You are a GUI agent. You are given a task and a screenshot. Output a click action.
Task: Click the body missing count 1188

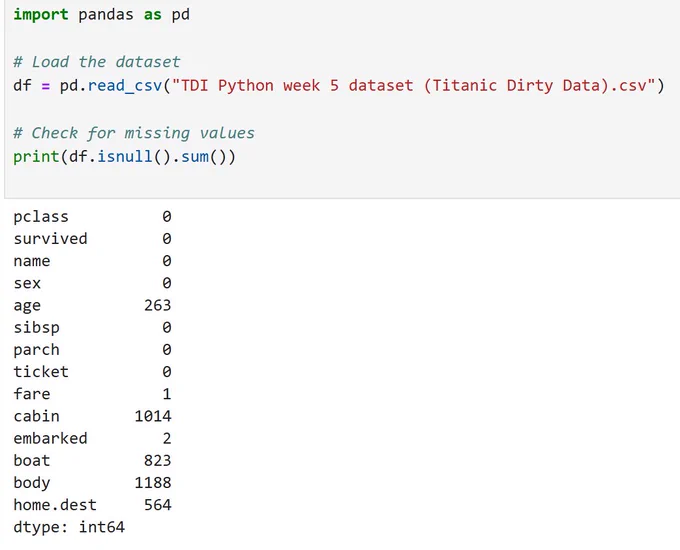(x=153, y=483)
